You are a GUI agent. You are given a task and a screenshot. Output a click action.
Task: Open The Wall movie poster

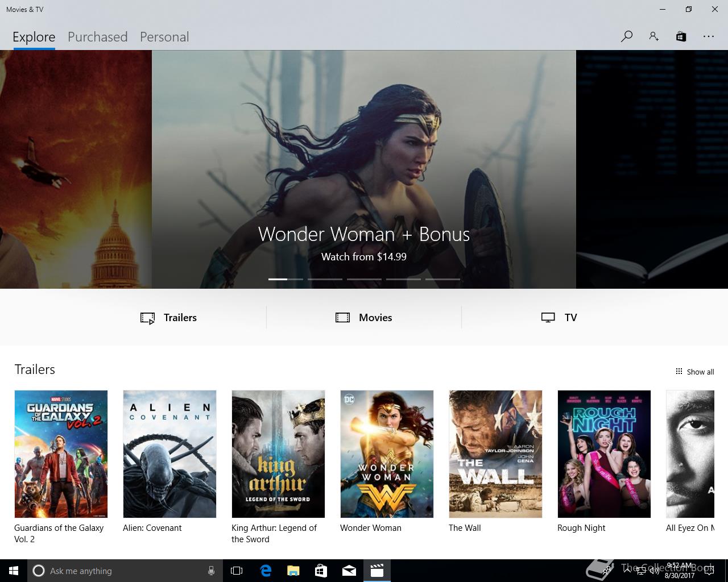tap(495, 454)
